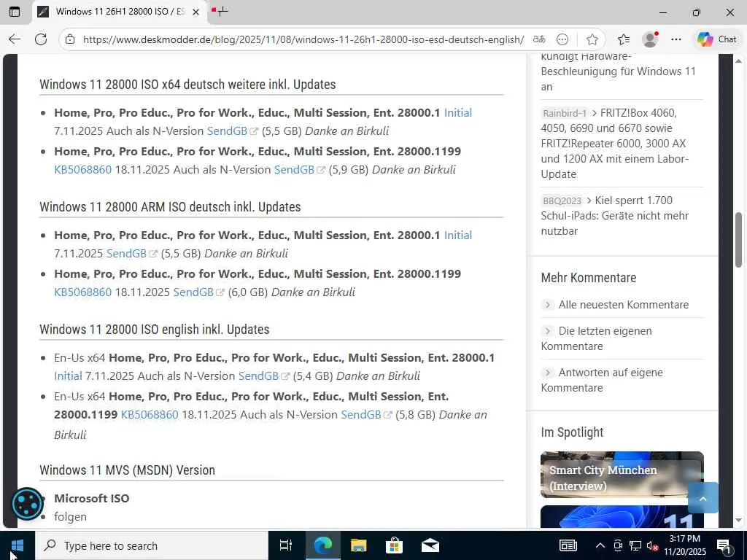Image resolution: width=747 pixels, height=560 pixels.
Task: Open the browser profile avatar
Action: [x=650, y=39]
